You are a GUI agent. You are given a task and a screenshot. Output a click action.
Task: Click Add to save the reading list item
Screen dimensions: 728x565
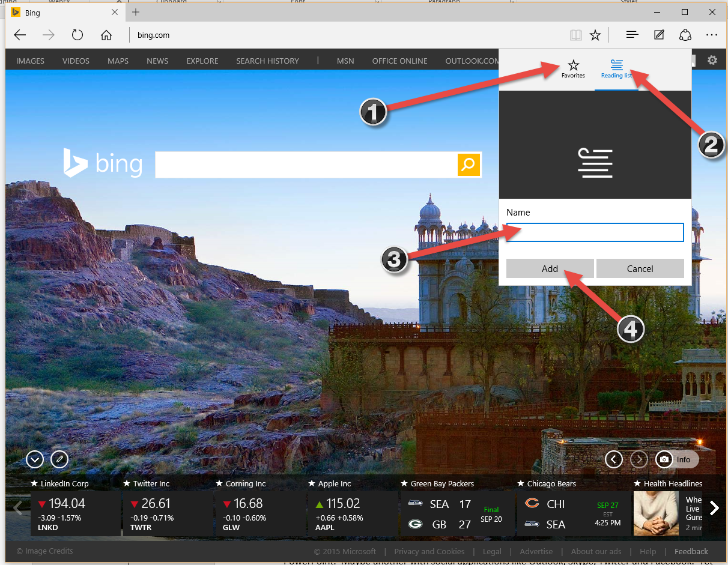(x=550, y=268)
